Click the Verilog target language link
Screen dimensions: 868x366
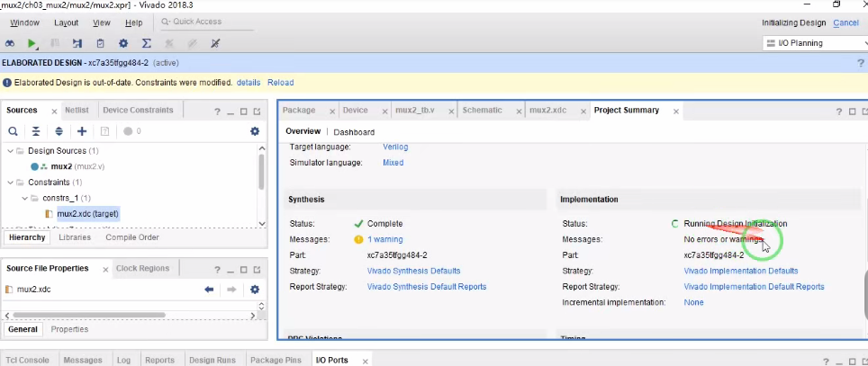click(x=395, y=147)
